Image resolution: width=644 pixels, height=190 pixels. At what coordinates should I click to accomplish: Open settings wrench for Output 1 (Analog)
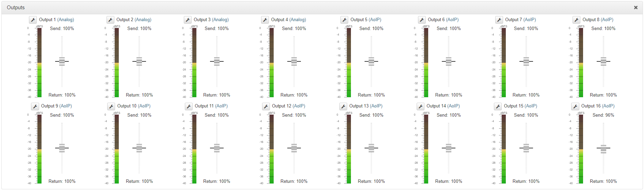(33, 20)
